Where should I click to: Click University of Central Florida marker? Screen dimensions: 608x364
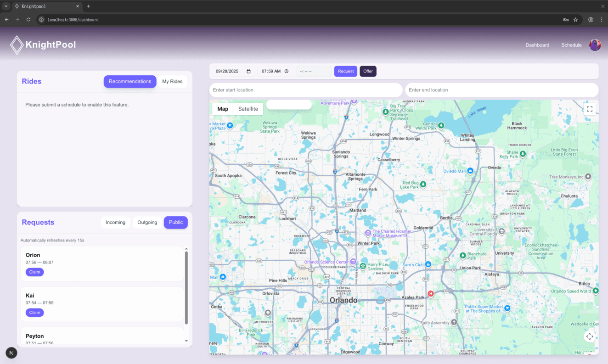[x=502, y=231]
